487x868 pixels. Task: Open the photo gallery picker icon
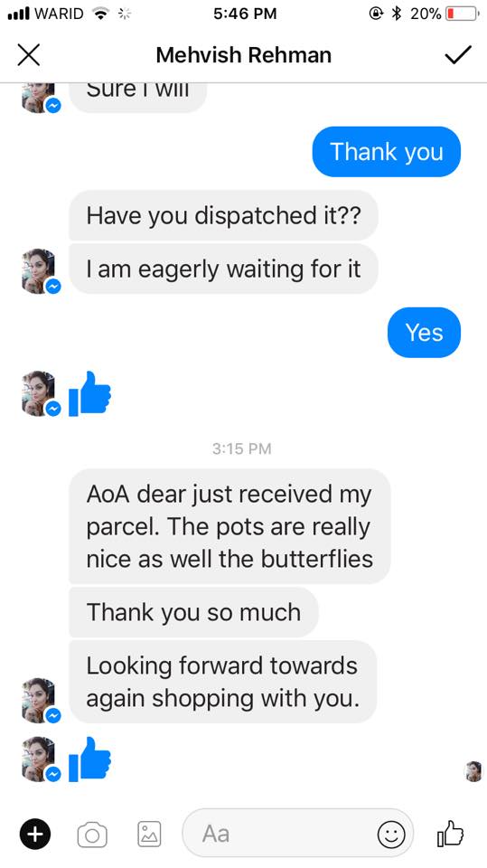(x=149, y=835)
